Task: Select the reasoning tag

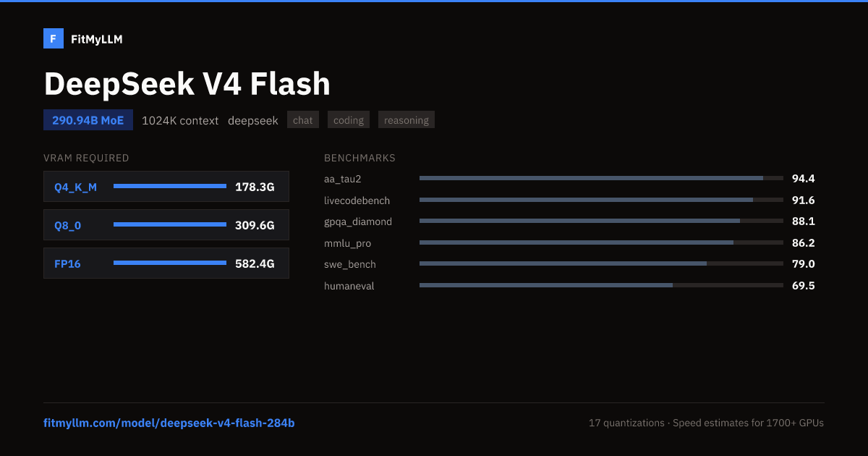Action: click(407, 120)
